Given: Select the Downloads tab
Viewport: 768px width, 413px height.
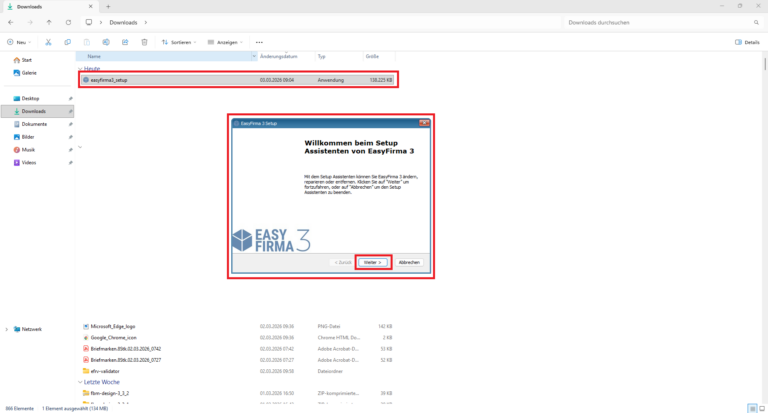Looking at the screenshot, I should pyautogui.click(x=49, y=7).
